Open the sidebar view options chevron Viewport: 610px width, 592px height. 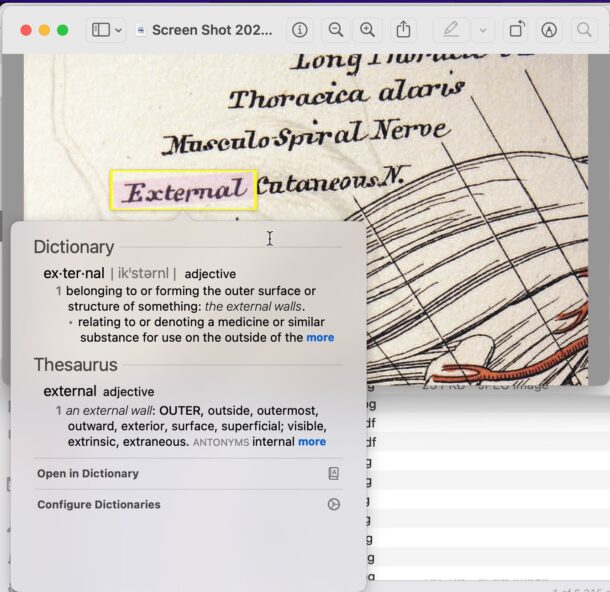119,30
